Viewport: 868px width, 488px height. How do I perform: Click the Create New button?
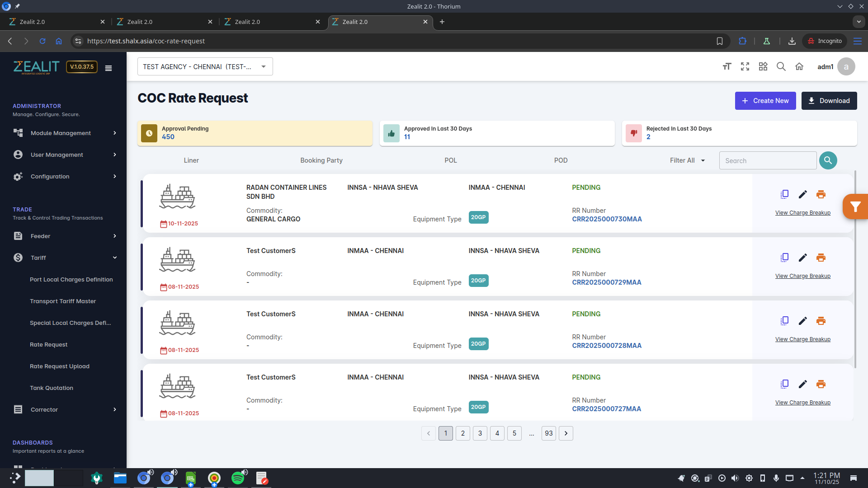coord(765,101)
